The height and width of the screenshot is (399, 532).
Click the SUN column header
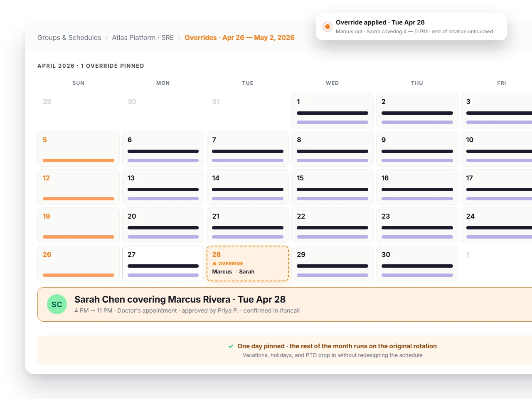(x=79, y=83)
